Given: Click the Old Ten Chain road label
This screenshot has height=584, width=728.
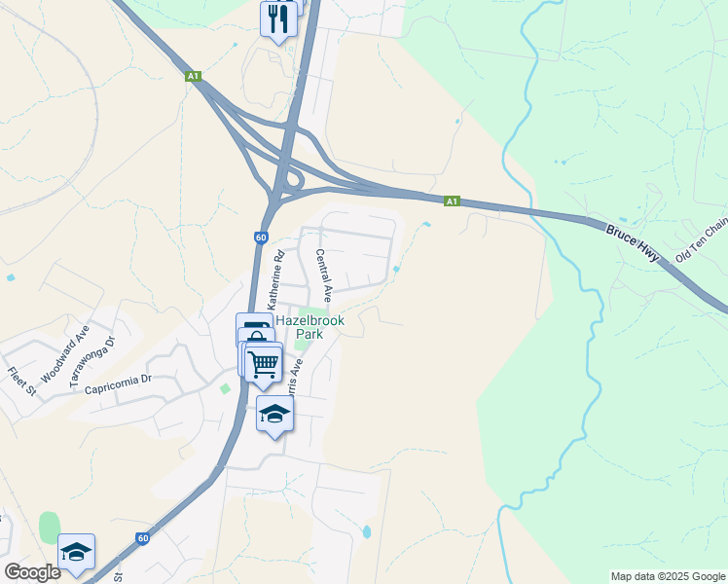Looking at the screenshot, I should pyautogui.click(x=701, y=240).
